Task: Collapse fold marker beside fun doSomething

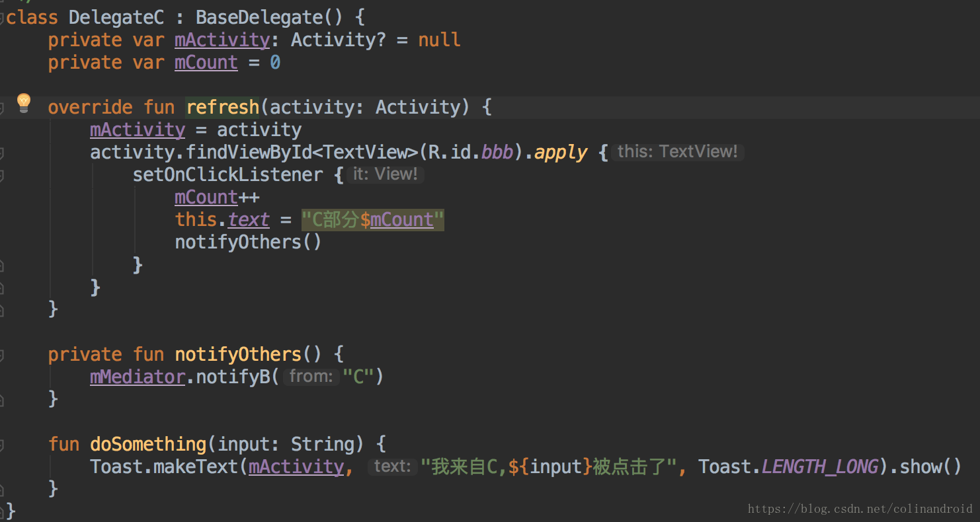Action: pos(2,445)
